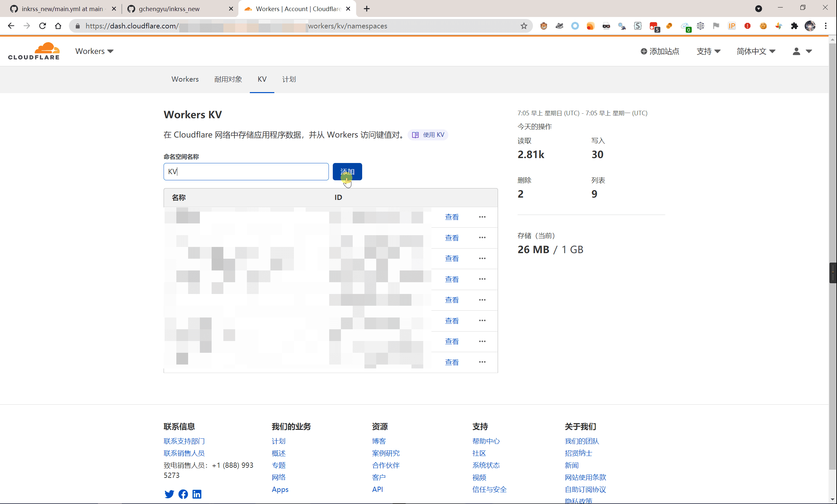Close the gchengyu/inkrss_new tab

(231, 9)
